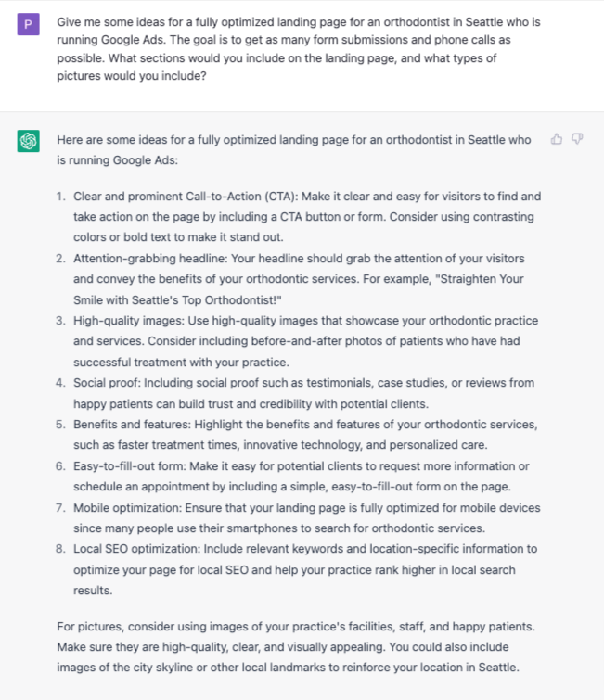Image resolution: width=604 pixels, height=700 pixels.
Task: Click the closing paragraph starting 'For pictures, consider'
Action: click(296, 647)
